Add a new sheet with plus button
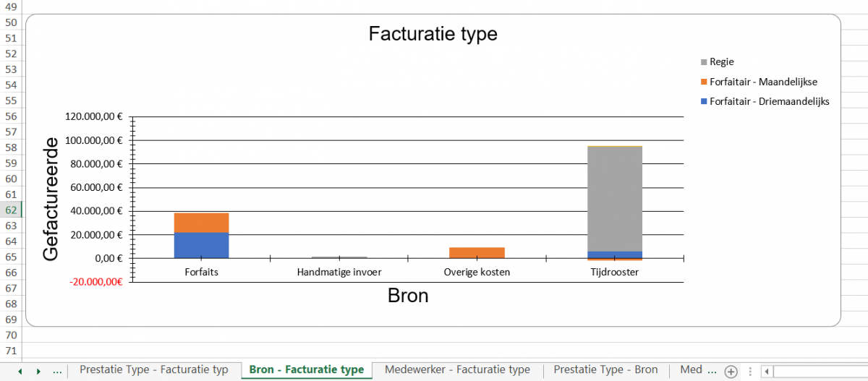 pyautogui.click(x=731, y=371)
